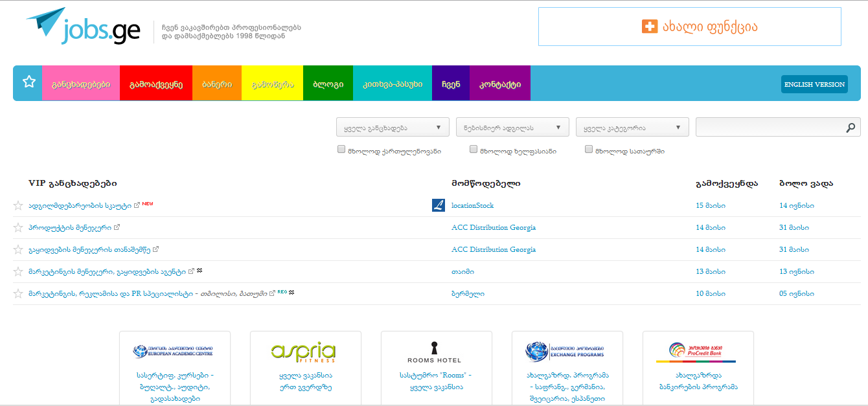868x406 pixels.
Task: Click the locationStock company logo icon
Action: [x=439, y=205]
